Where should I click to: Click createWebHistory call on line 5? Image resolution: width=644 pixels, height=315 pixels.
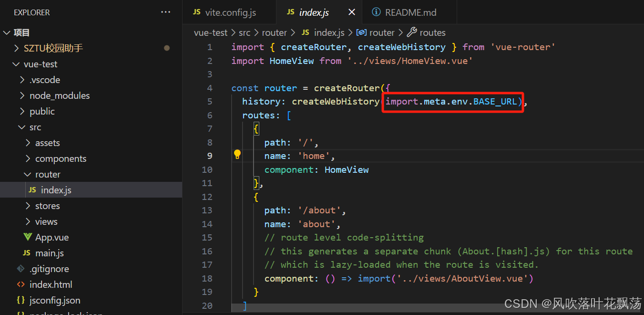point(336,101)
